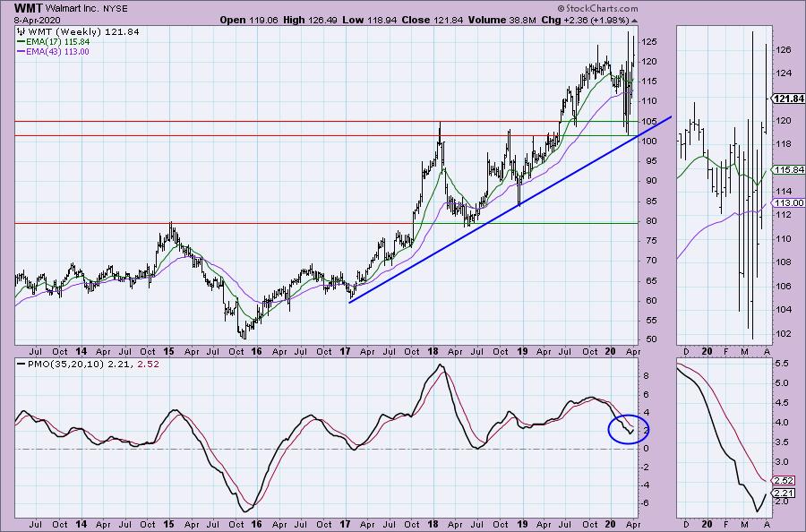The image size is (806, 532).
Task: Click year 18 on the price chart time axis
Action: 433,352
